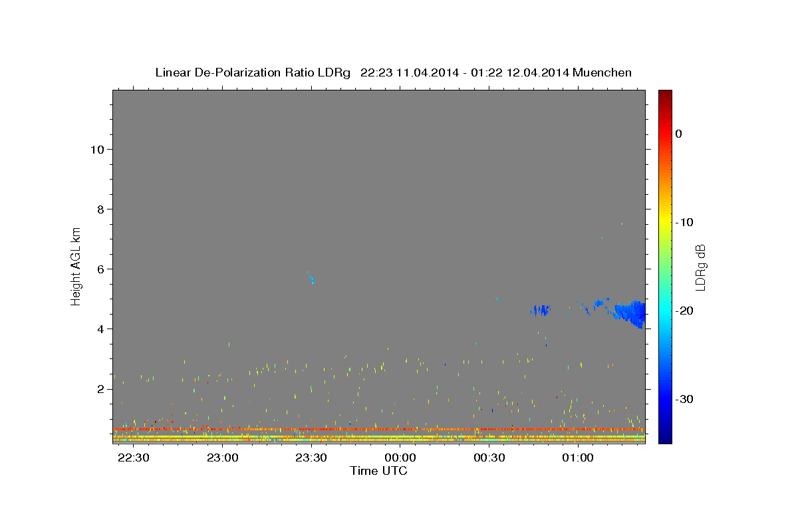Click the 'Height AGL km' axis label
Image resolution: width=798 pixels, height=532 pixels.
click(x=76, y=265)
